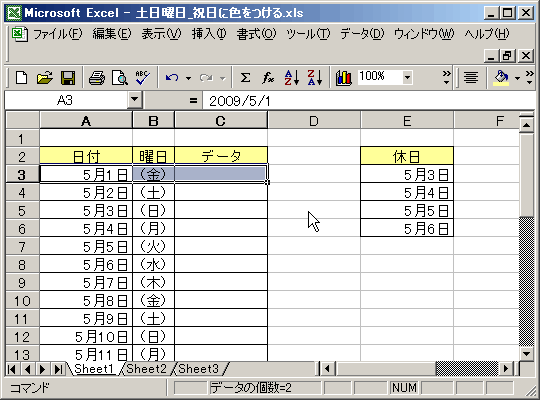Switch to the Sheet2 tab
This screenshot has height=400, width=540.
[x=146, y=369]
